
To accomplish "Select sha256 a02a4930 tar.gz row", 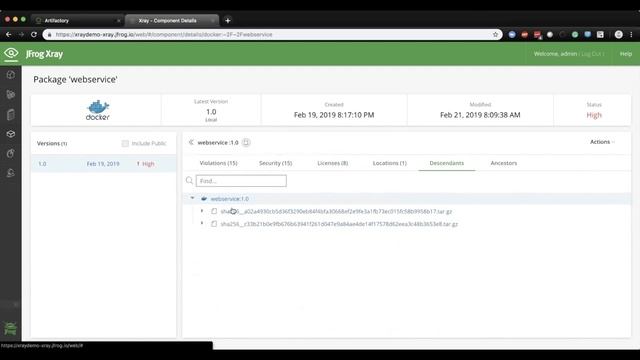I will (336, 211).
